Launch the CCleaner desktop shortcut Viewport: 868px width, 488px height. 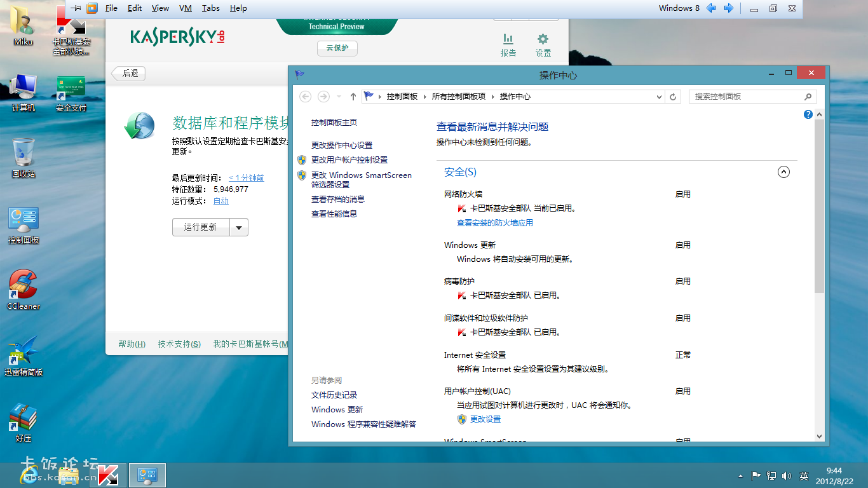pyautogui.click(x=24, y=290)
